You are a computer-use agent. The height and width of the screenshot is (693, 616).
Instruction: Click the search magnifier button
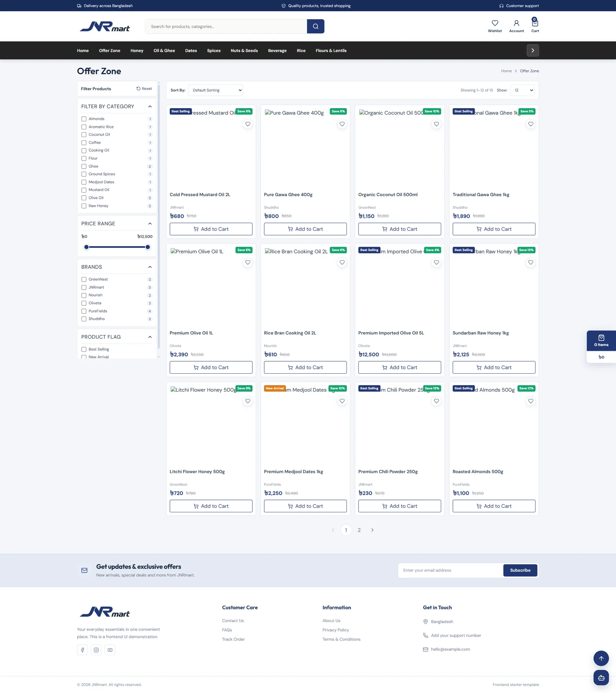315,26
